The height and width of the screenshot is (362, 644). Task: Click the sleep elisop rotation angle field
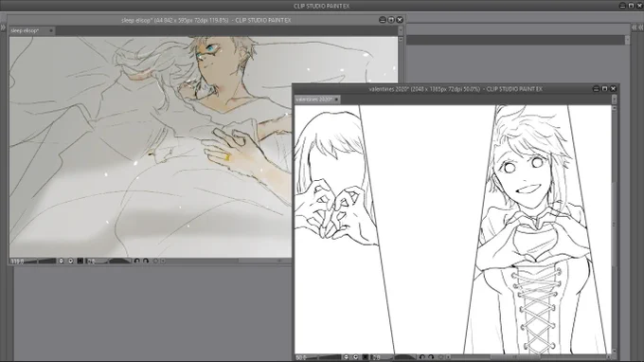[91, 261]
